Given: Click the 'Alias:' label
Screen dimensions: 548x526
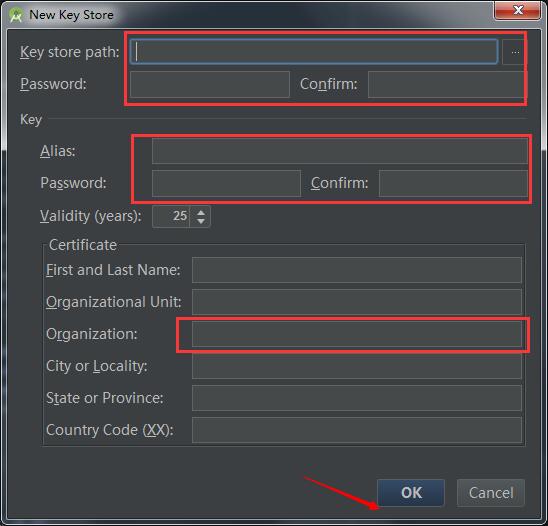Looking at the screenshot, I should coord(58,151).
